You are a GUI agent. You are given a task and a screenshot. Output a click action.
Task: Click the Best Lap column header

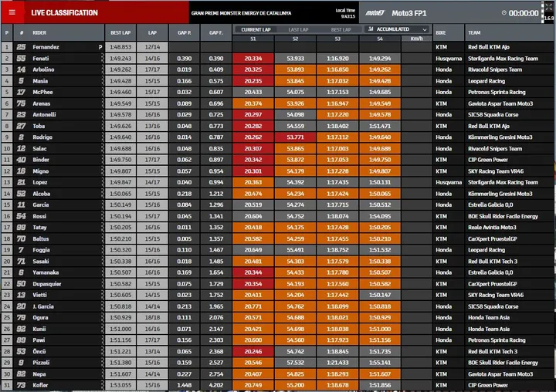pos(120,32)
